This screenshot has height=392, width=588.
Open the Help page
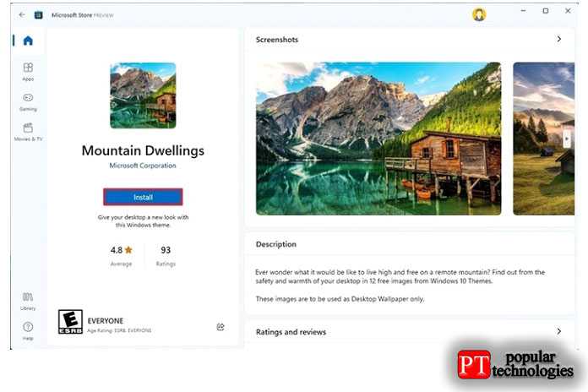click(x=28, y=331)
